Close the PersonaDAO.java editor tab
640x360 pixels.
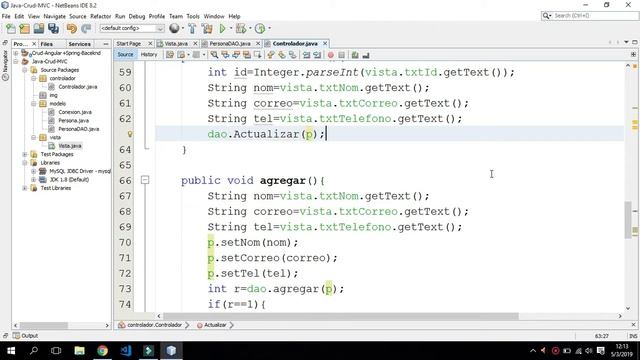coord(258,43)
